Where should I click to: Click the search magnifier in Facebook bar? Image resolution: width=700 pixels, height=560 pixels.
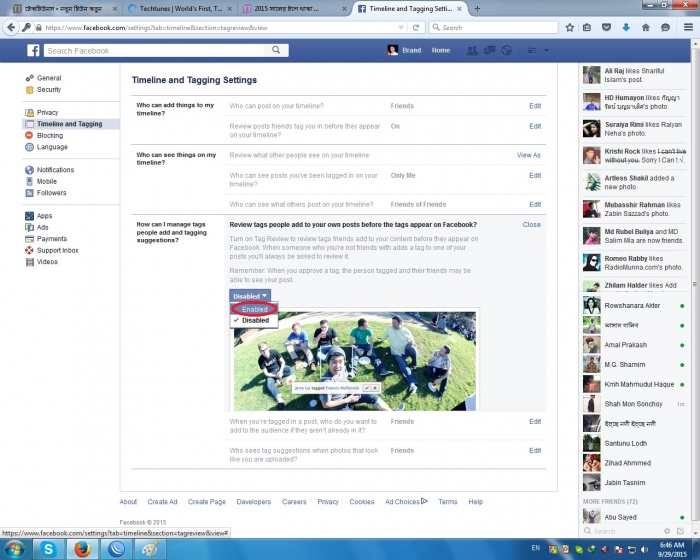(x=276, y=50)
